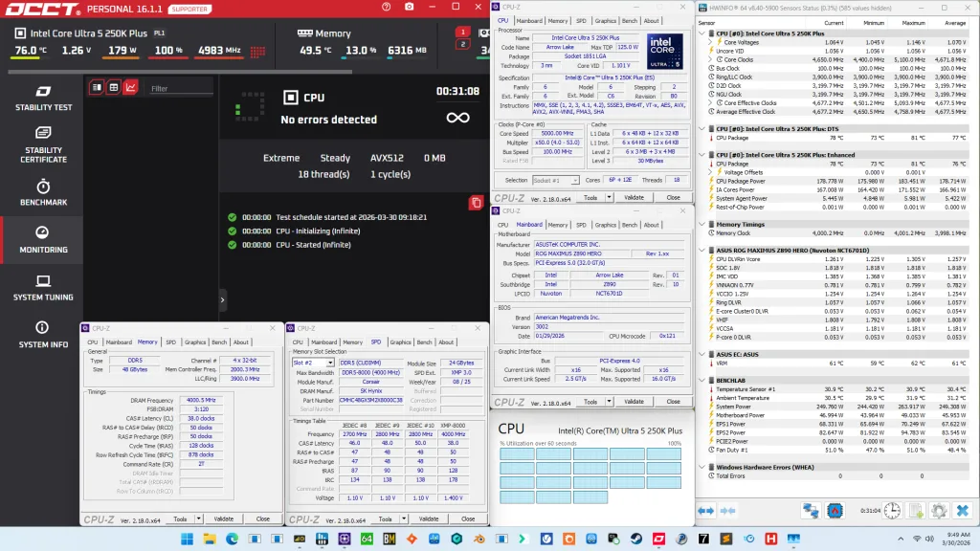Expand the Core Clocks sensor row
Viewport: 980px width, 551px height.
pos(711,60)
